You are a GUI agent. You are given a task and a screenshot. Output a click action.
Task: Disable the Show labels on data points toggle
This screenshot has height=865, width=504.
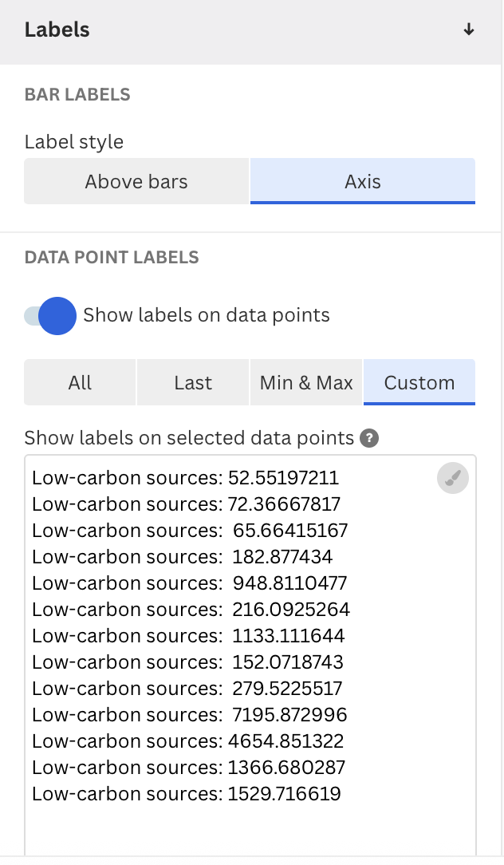50,316
